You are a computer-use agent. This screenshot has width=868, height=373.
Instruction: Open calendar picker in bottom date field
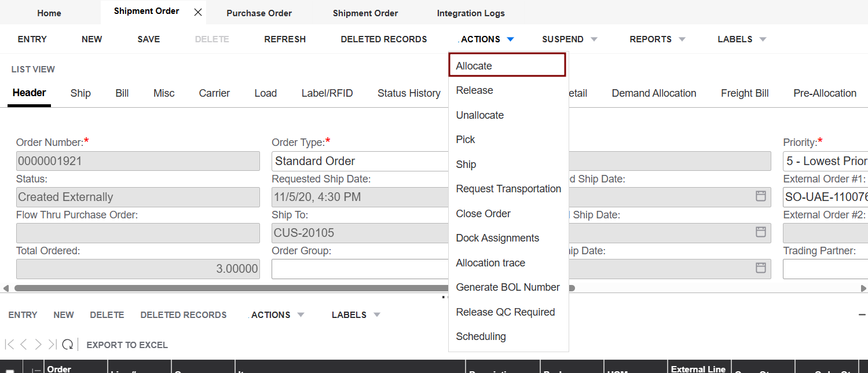point(761,268)
